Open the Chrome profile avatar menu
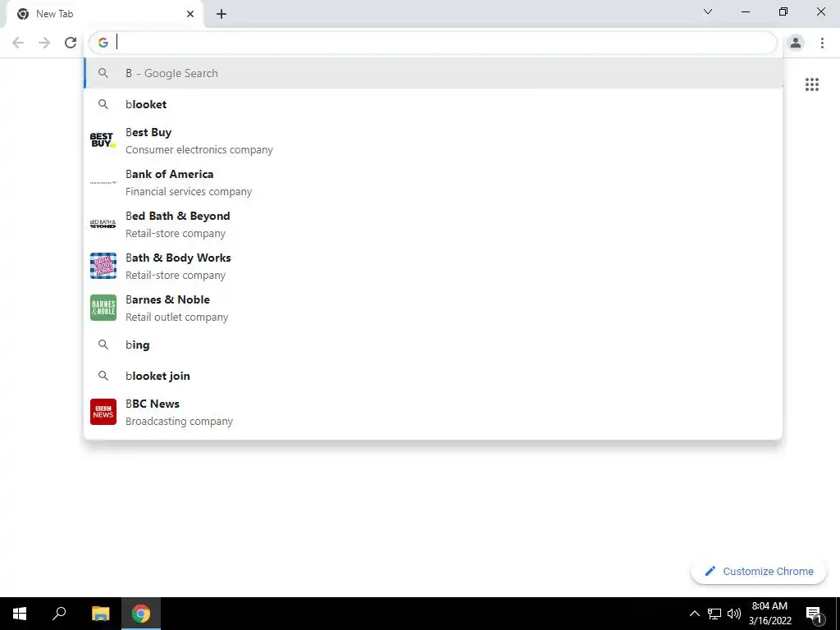The image size is (840, 630). click(796, 43)
